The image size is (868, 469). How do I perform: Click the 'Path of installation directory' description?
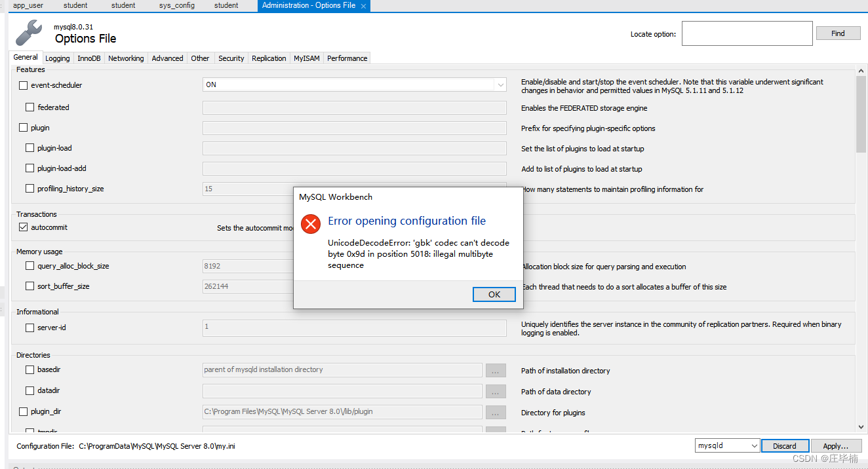pos(566,371)
